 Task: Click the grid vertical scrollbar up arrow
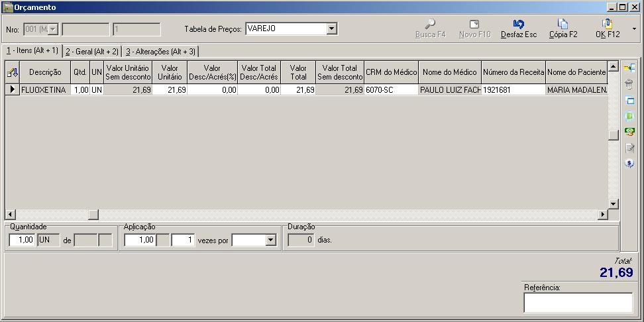(x=614, y=66)
